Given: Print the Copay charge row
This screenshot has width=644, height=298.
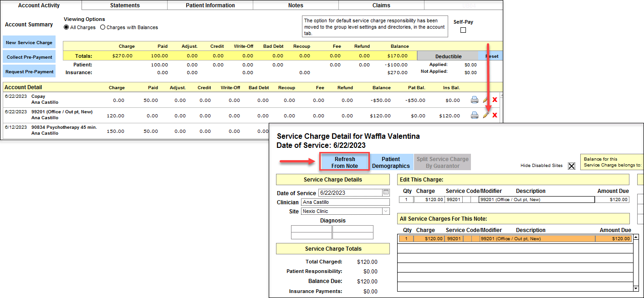Looking at the screenshot, I should (x=474, y=100).
